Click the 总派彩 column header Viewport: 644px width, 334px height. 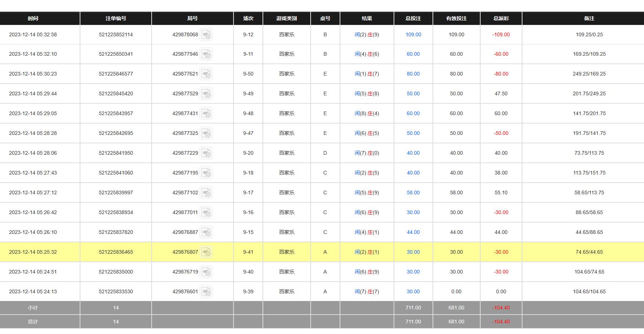(501, 18)
